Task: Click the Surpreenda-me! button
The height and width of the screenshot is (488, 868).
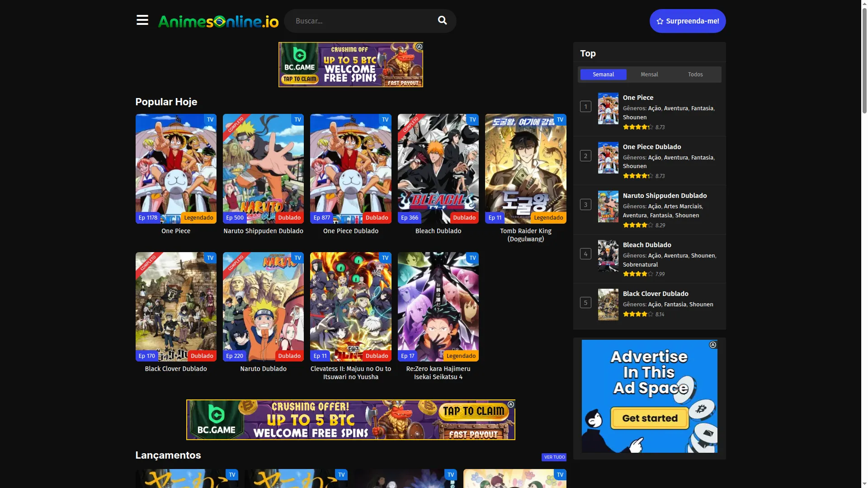Action: 688,21
